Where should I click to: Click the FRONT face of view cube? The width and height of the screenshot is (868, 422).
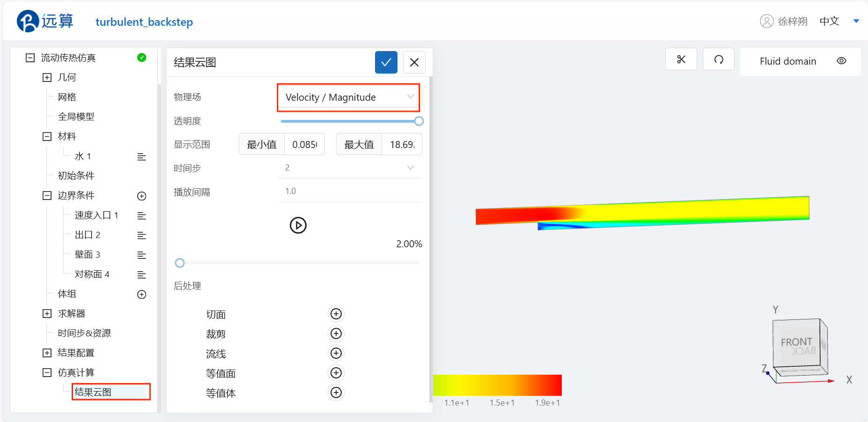tap(796, 343)
